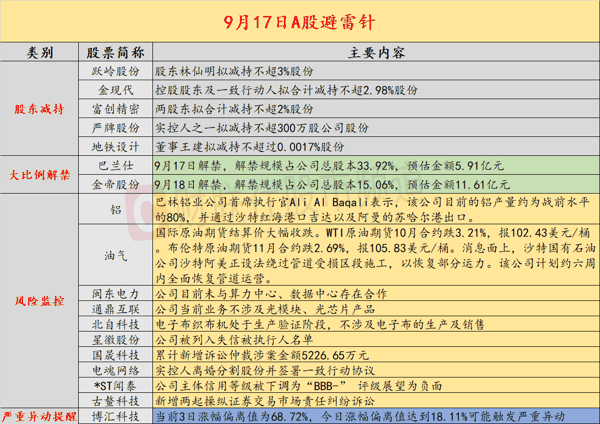The height and width of the screenshot is (424, 600).
Task: Click text 两股东拟合计减持不超2%股份
Action: (234, 109)
